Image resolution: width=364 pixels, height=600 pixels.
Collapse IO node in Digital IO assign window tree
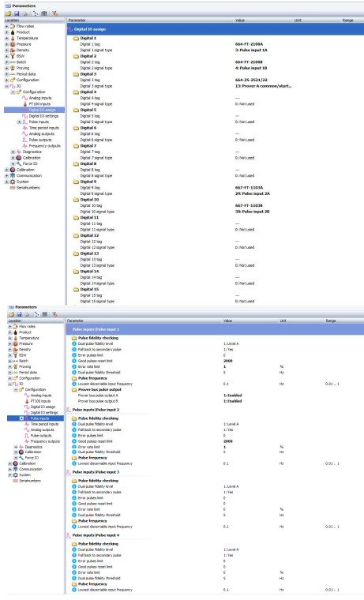click(6, 86)
